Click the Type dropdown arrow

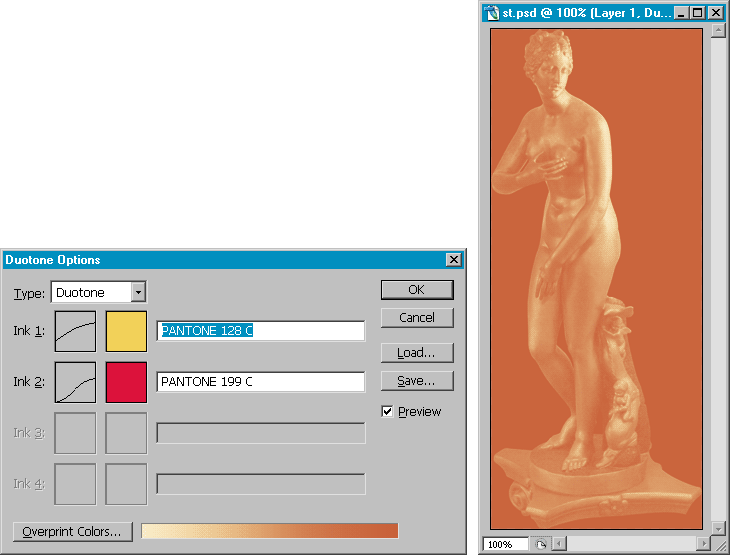tap(138, 292)
